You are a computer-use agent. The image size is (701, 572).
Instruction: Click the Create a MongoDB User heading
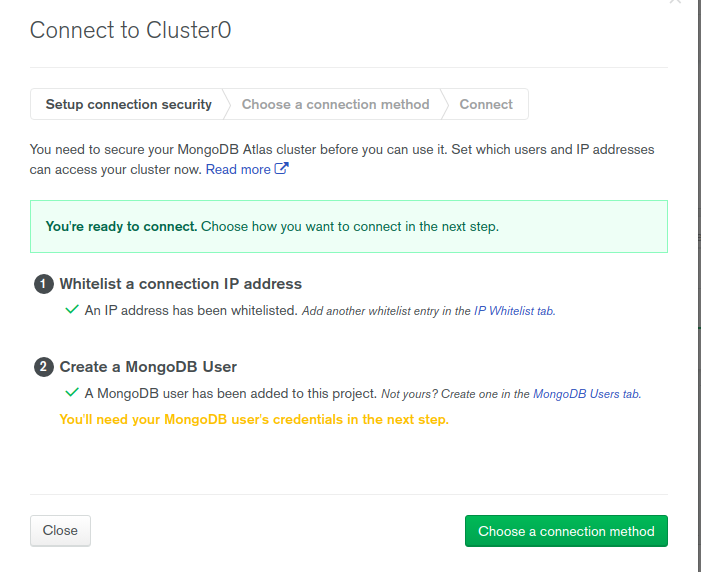point(148,367)
